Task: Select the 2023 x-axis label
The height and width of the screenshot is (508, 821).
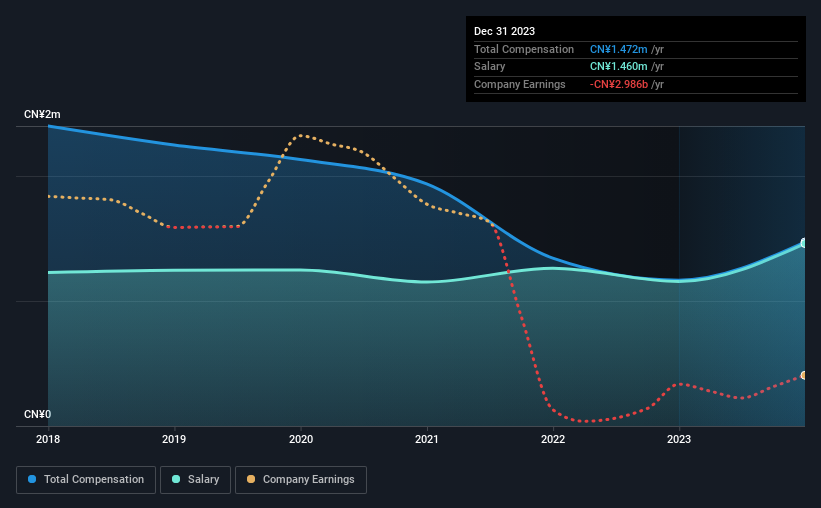Action: [679, 439]
